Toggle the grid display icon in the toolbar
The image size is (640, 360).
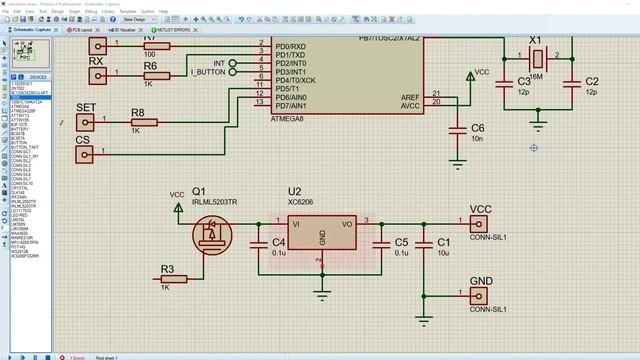point(176,20)
